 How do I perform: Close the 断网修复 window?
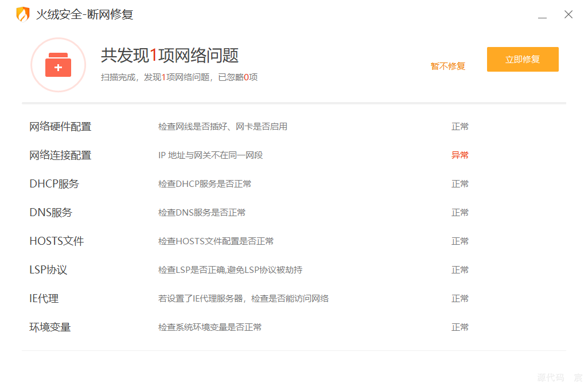(568, 14)
